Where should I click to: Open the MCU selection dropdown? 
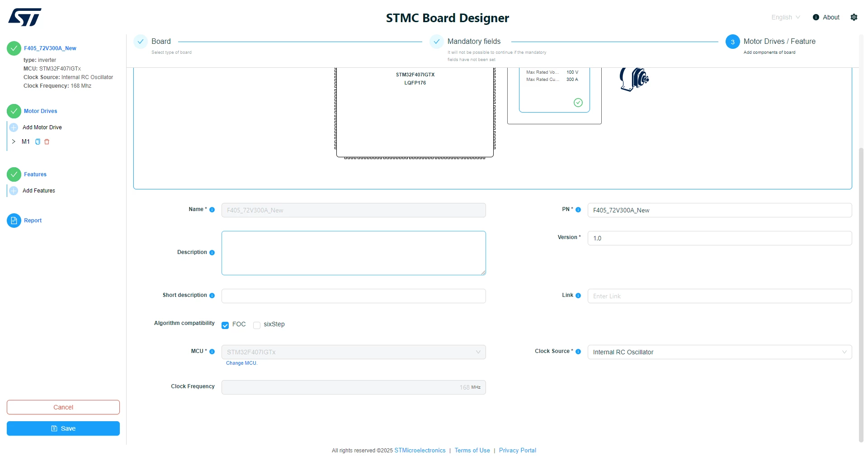coord(354,352)
